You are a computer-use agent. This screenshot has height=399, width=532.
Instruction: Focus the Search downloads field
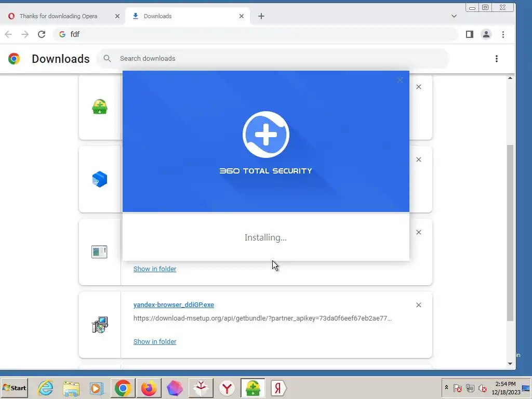pos(273,58)
